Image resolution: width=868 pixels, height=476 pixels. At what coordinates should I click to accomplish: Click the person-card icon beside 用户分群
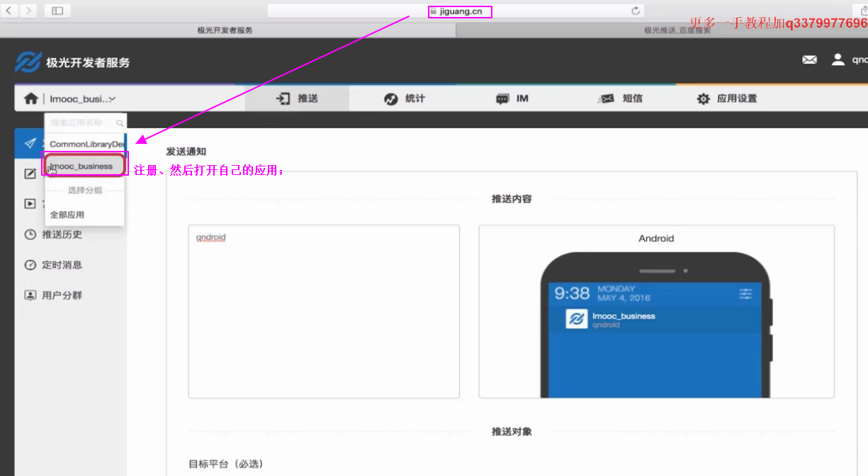point(30,295)
